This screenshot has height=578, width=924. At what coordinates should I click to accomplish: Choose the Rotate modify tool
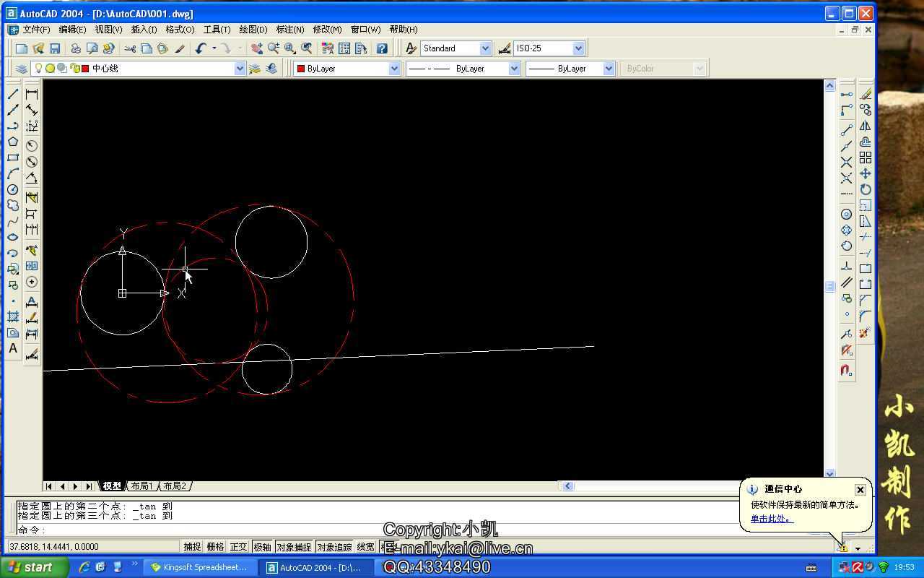tap(866, 189)
